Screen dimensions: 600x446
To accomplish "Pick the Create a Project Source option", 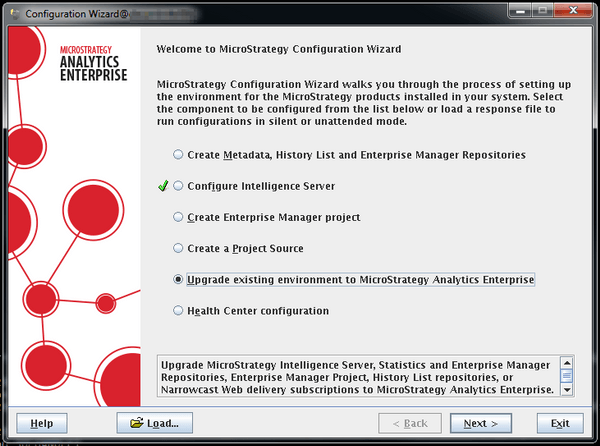I will [x=179, y=248].
